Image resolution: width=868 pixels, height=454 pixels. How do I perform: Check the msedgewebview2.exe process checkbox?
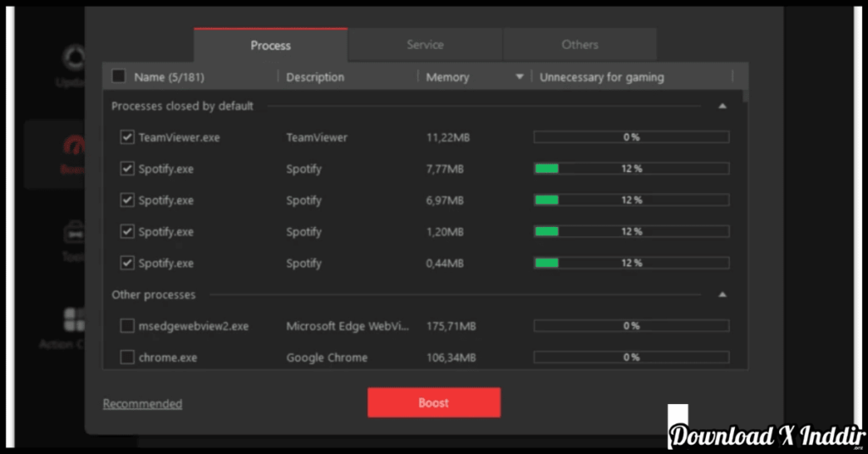pos(127,326)
